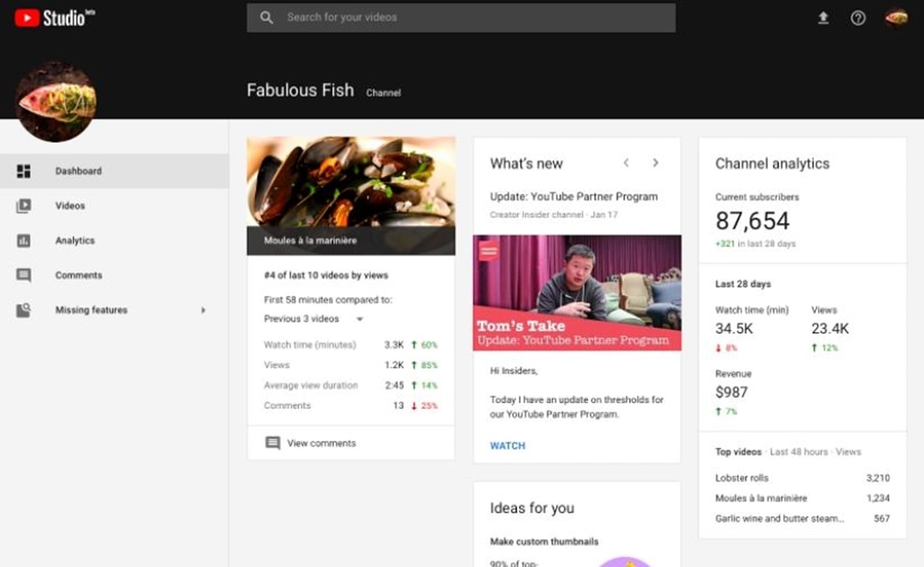Click the Comments 13 stat row

point(351,406)
